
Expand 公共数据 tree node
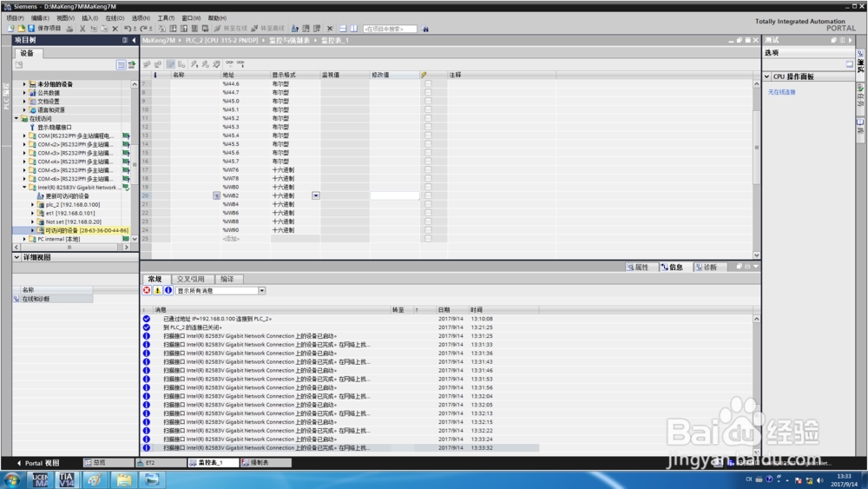pyautogui.click(x=23, y=93)
